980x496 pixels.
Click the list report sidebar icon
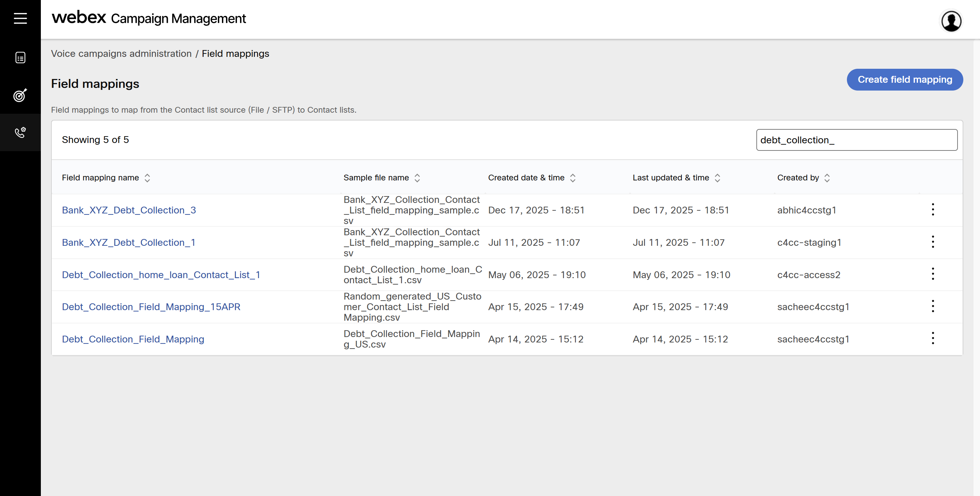pos(20,58)
